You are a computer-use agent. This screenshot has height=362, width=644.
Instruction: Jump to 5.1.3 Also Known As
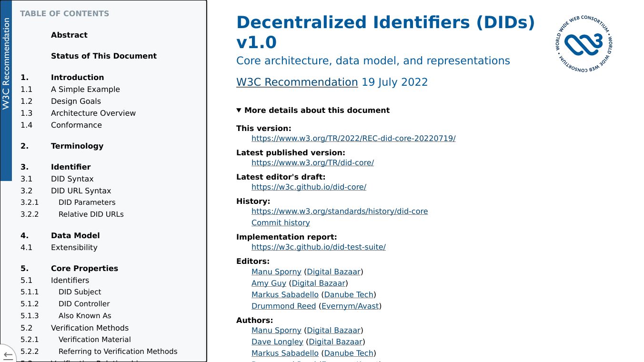(x=66, y=315)
